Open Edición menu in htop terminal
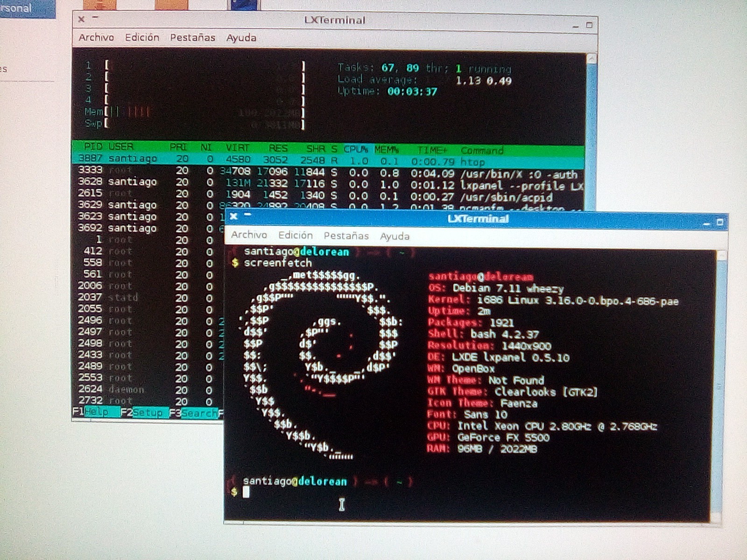The image size is (747, 560). coord(142,37)
